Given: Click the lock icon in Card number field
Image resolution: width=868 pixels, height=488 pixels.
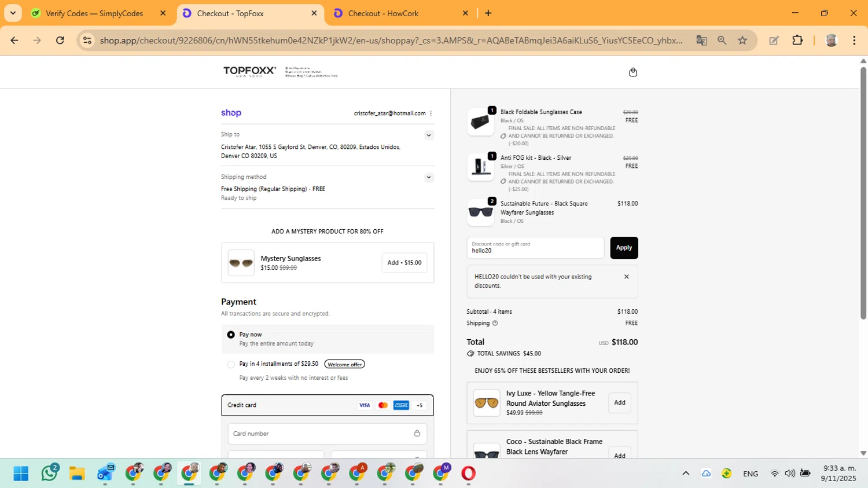Looking at the screenshot, I should click(x=417, y=434).
